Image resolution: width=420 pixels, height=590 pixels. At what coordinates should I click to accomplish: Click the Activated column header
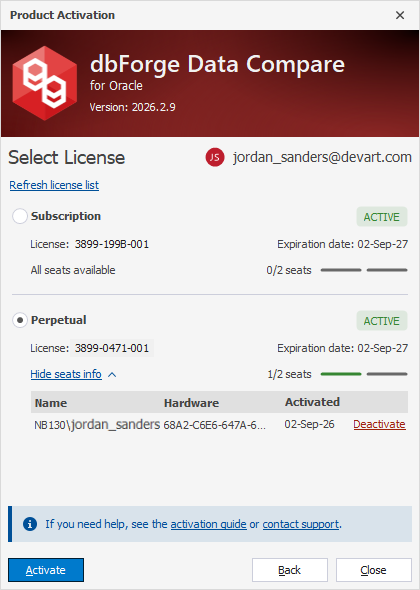click(312, 402)
